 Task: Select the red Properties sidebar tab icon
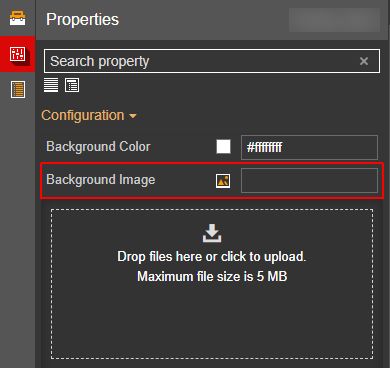(x=17, y=54)
